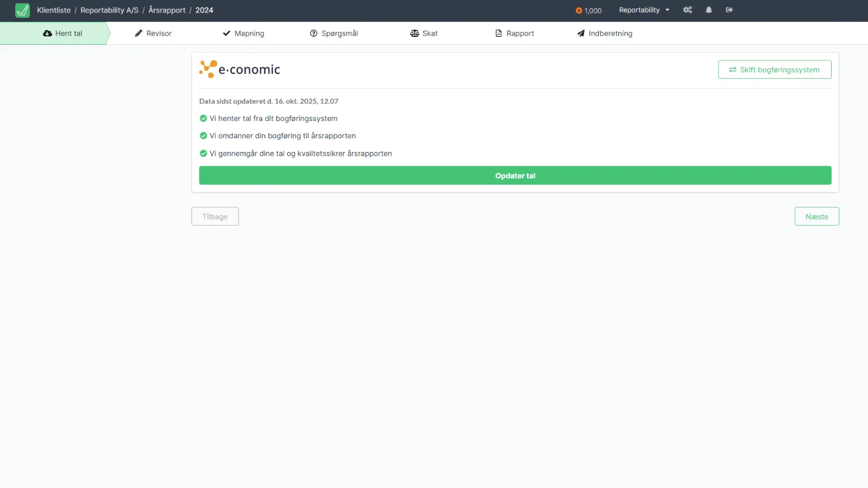
Task: Open the Reportability account dropdown
Action: pyautogui.click(x=644, y=10)
